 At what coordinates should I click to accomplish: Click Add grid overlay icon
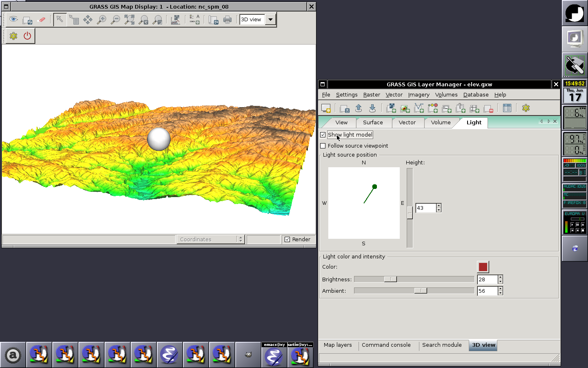click(474, 108)
